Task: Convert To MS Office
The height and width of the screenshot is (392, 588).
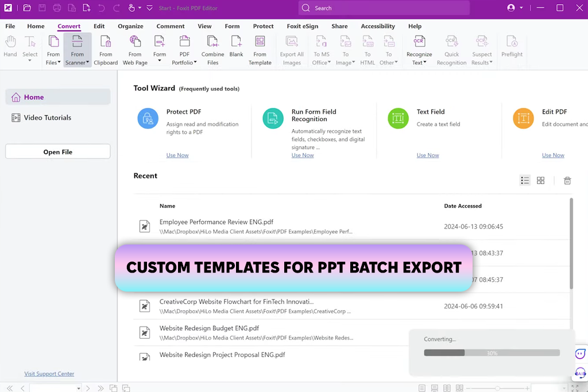Action: tap(322, 50)
